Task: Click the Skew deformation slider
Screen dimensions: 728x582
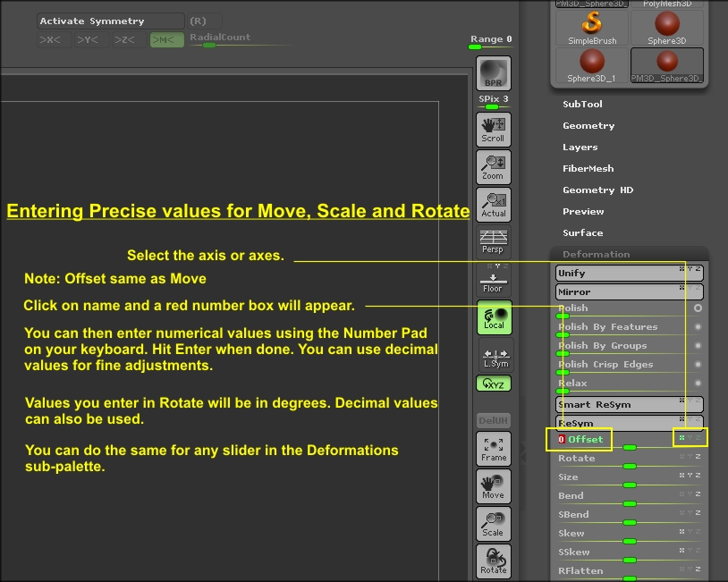Action: coord(629,536)
